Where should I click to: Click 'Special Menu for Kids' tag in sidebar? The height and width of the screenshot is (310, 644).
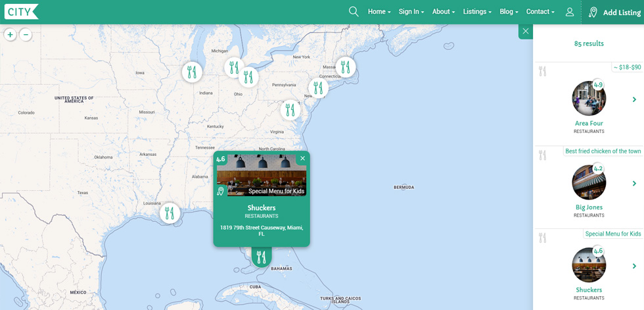pyautogui.click(x=612, y=234)
